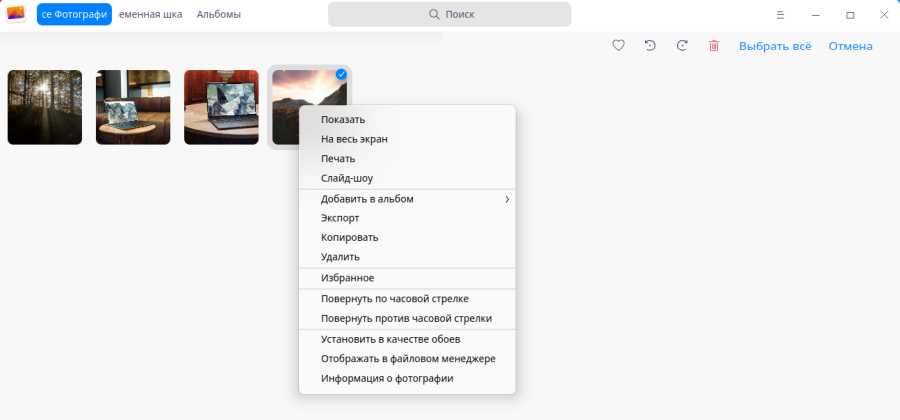Click the red trash delete icon

click(x=714, y=46)
